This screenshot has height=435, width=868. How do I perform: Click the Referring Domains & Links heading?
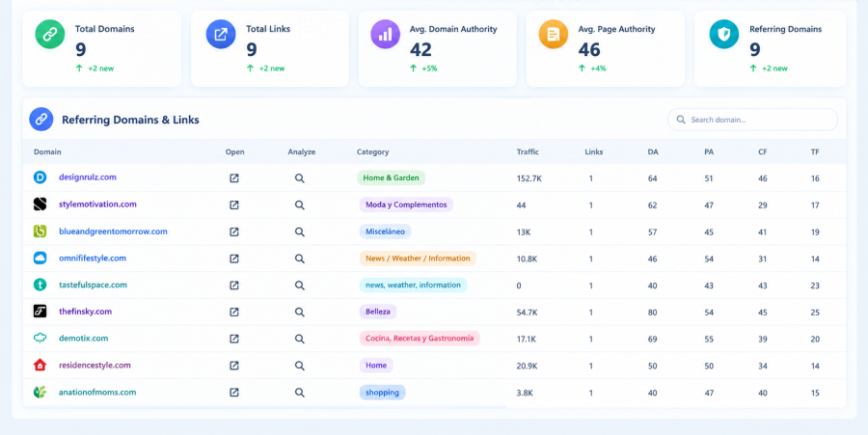coord(130,120)
